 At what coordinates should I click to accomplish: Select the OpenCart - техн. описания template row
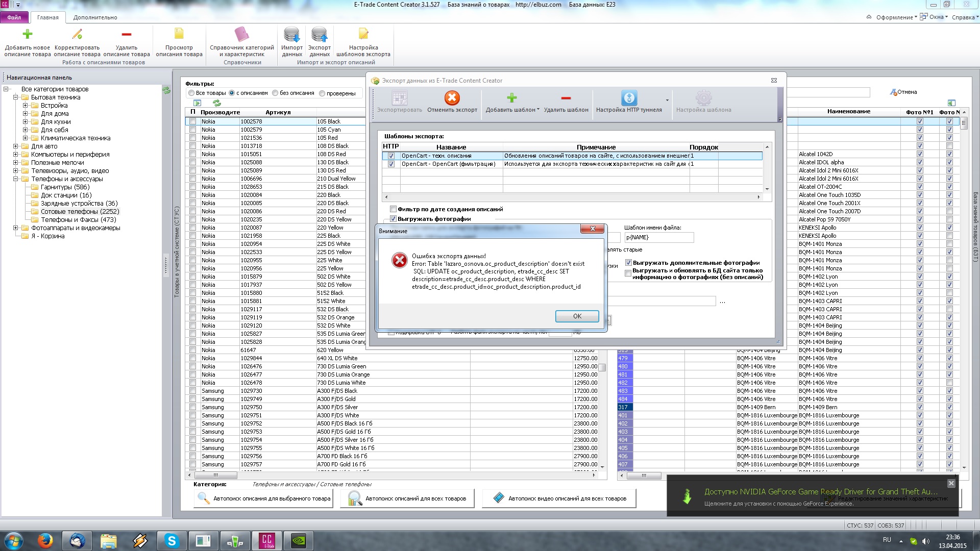(572, 156)
